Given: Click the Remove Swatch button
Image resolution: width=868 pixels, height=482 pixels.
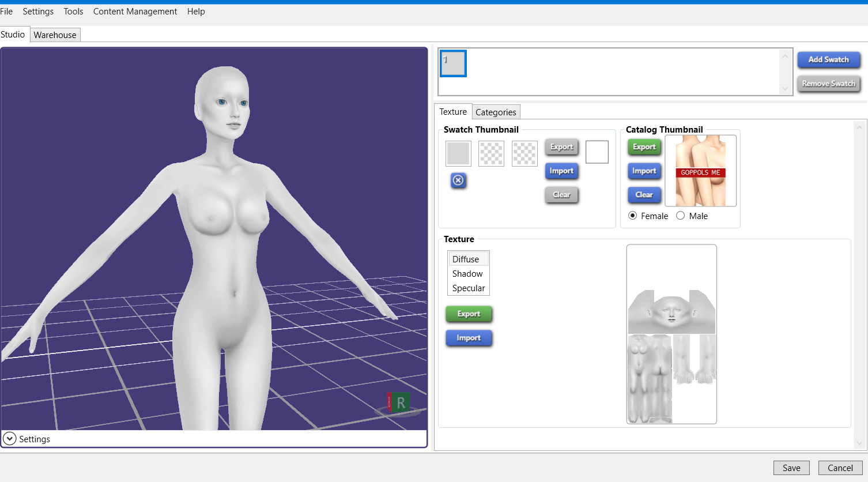Looking at the screenshot, I should pyautogui.click(x=829, y=84).
